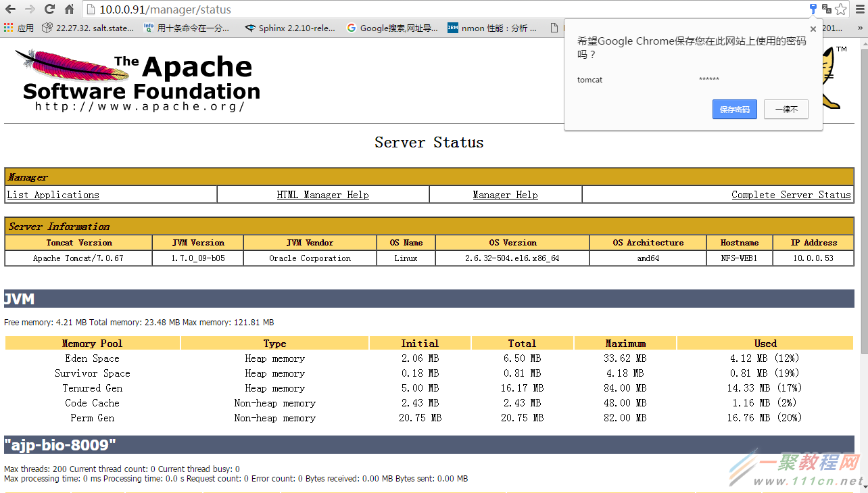Click the Survivor Space memory pool row
Screen dimensions: 868x493
click(x=429, y=373)
